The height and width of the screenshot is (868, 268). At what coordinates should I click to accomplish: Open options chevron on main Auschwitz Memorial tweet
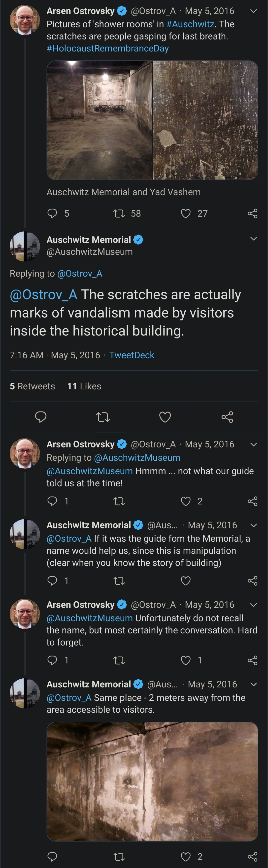tap(254, 239)
